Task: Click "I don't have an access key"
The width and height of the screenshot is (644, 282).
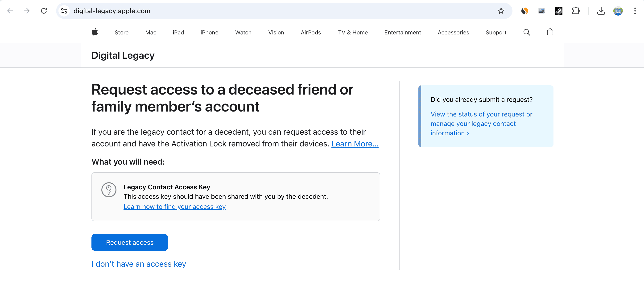Action: tap(139, 264)
